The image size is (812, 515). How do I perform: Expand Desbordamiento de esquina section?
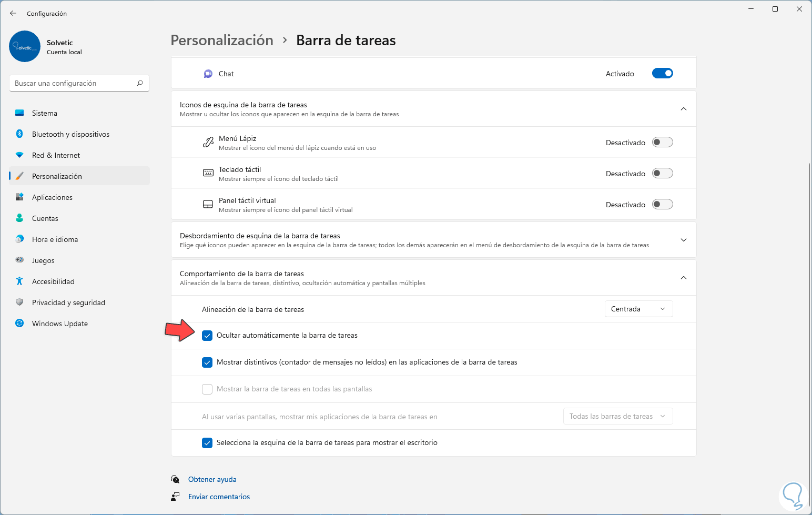click(x=683, y=240)
